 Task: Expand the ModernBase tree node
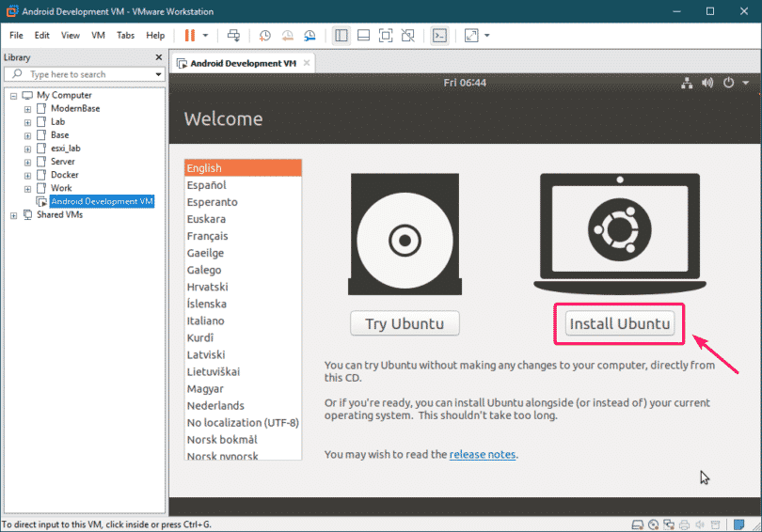click(27, 109)
